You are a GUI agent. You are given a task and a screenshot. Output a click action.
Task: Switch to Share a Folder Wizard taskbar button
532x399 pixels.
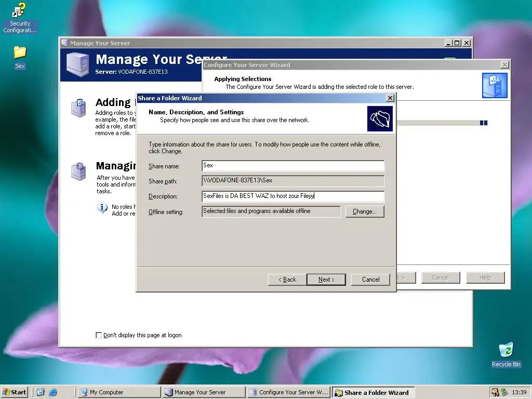click(x=373, y=393)
